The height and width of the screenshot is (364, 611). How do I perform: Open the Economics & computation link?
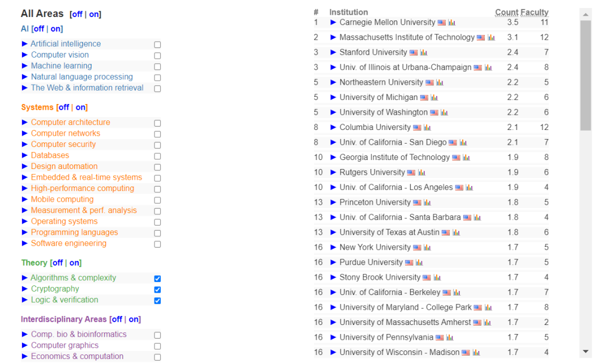[x=77, y=356]
